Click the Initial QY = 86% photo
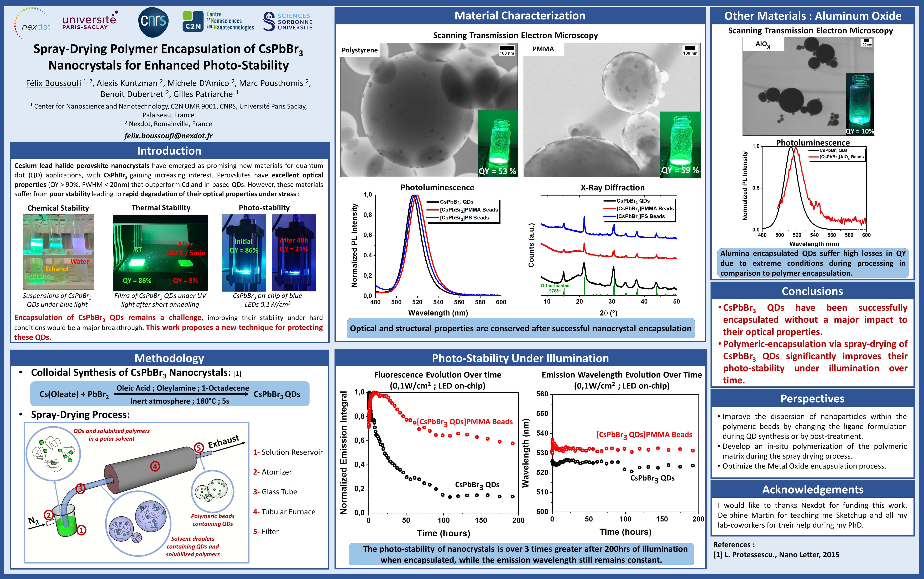This screenshot has height=579, width=924. pyautogui.click(x=244, y=252)
